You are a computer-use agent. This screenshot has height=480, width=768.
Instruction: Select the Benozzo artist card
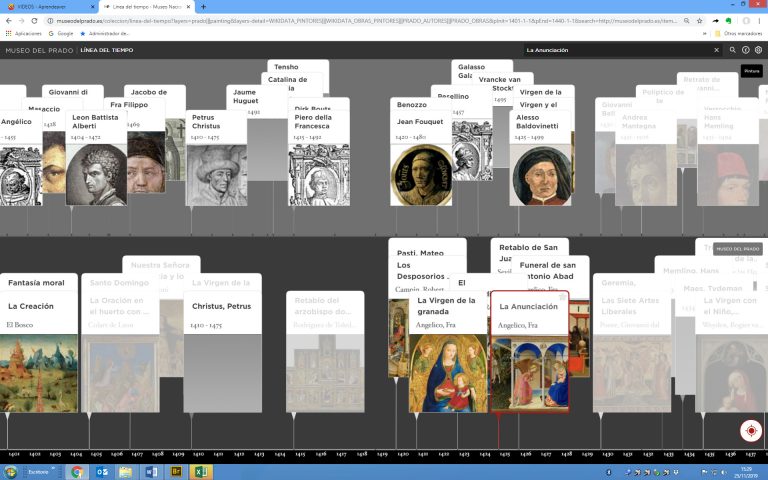pyautogui.click(x=420, y=104)
